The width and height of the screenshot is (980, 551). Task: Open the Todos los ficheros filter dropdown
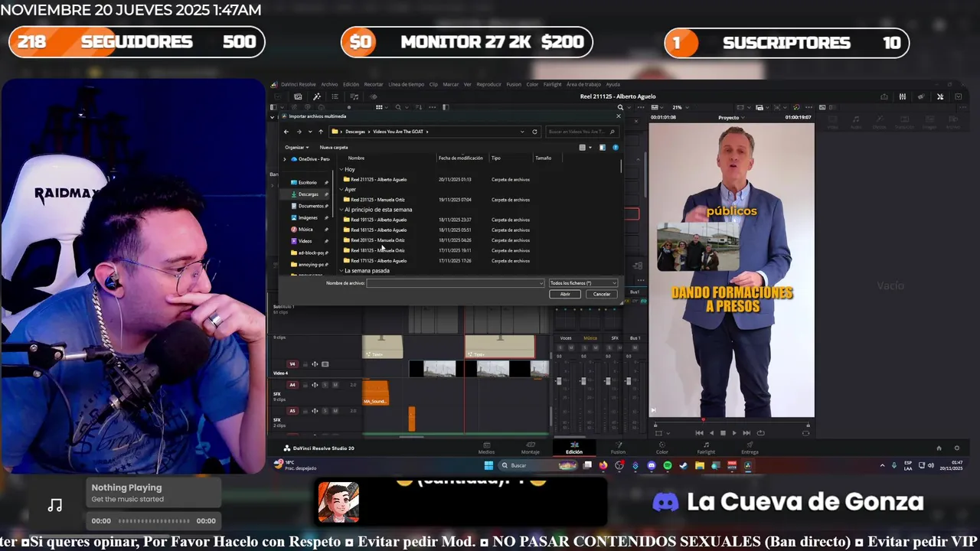pos(583,283)
